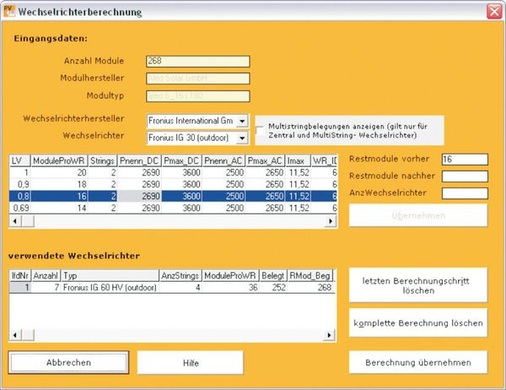This screenshot has height=390, width=506.
Task: Click the AnzWechselrichter field
Action: (x=465, y=193)
